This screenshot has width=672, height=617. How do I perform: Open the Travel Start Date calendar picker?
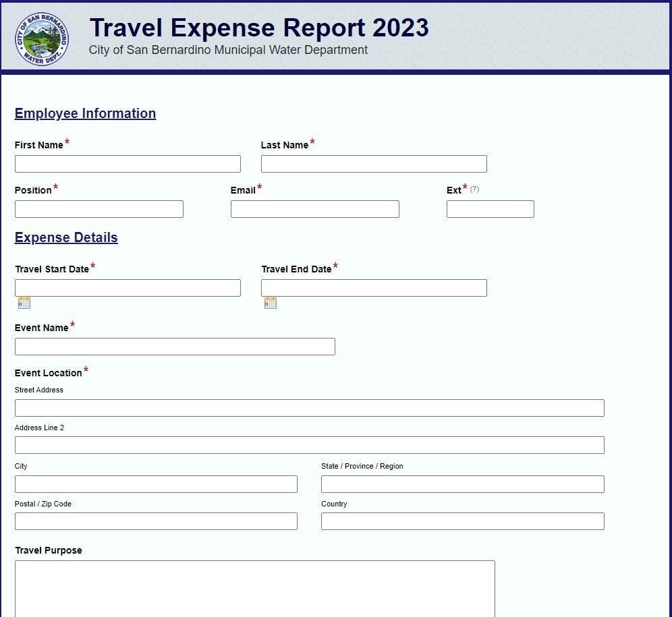pos(24,302)
